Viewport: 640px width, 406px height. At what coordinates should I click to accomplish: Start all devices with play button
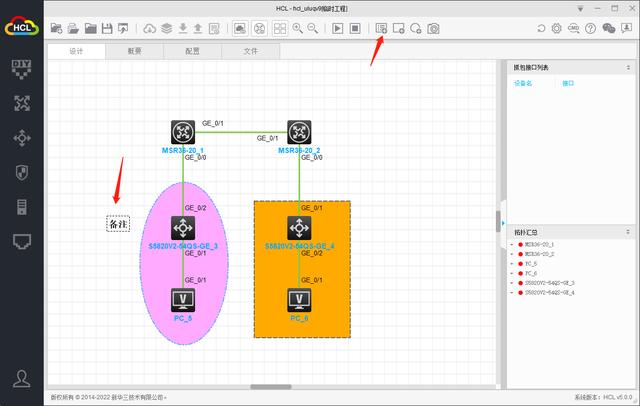click(x=338, y=28)
